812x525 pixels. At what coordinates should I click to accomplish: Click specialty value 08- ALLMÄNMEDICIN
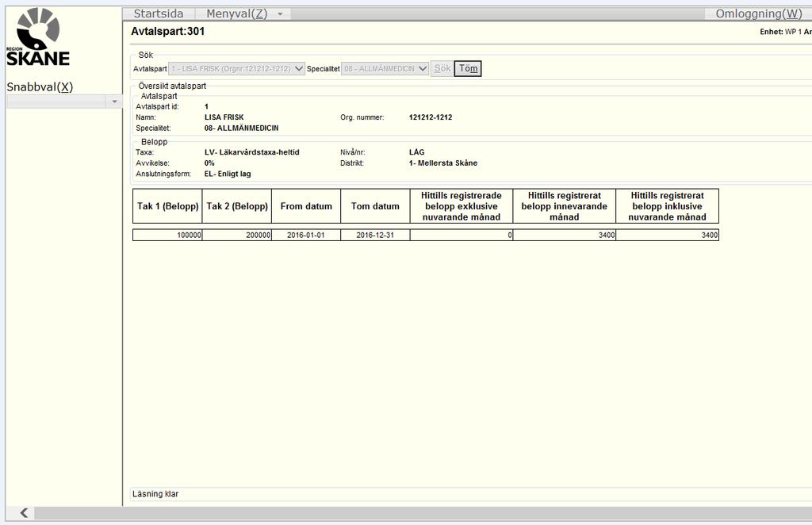pos(241,128)
